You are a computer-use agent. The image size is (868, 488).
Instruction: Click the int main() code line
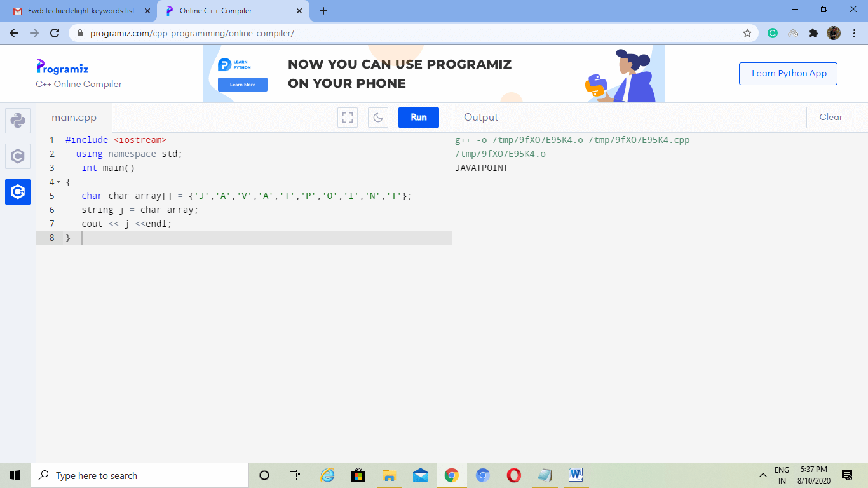click(x=108, y=168)
